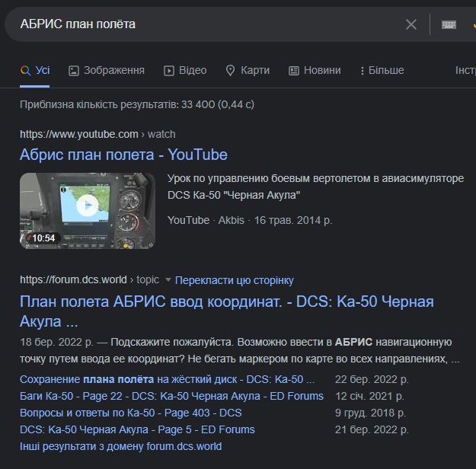The width and height of the screenshot is (476, 469).
Task: Switch to the Карти tab
Action: click(248, 70)
